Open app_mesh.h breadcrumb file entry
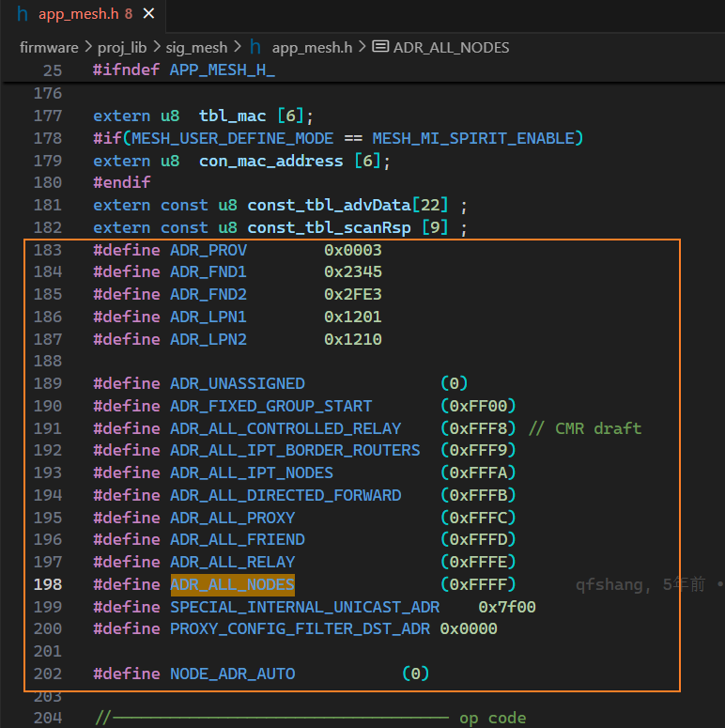The image size is (725, 728). (312, 47)
